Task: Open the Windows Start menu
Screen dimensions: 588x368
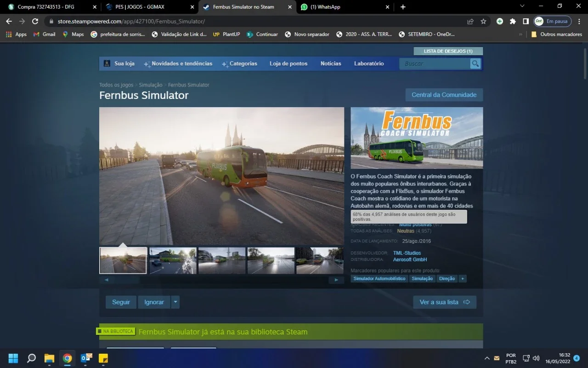Action: coord(13,358)
